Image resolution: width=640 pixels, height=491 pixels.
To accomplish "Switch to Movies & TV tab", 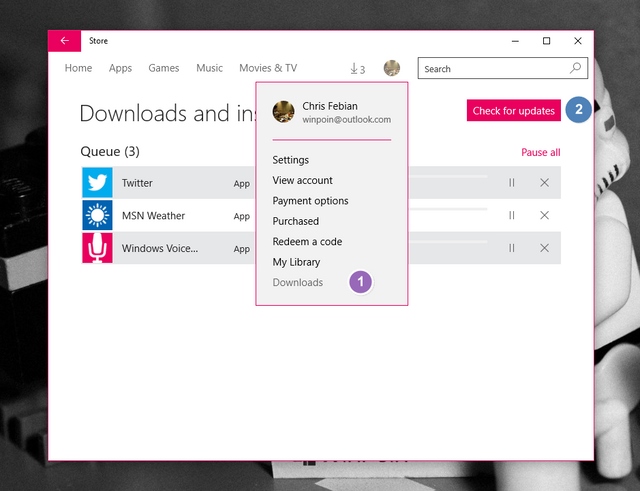I will [x=268, y=68].
